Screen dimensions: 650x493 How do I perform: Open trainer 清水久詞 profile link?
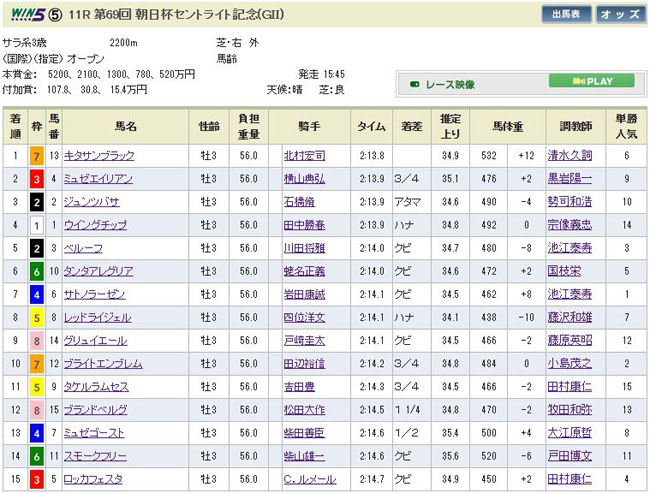[571, 156]
